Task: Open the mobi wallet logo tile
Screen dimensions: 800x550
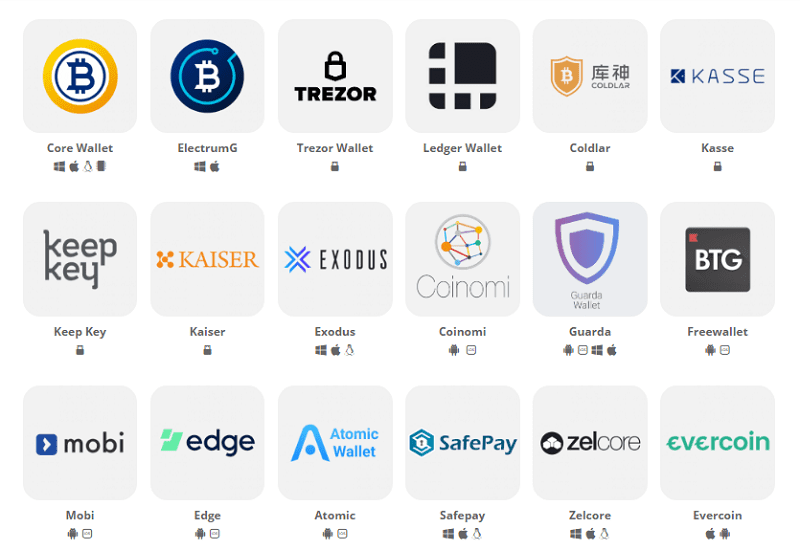Action: 80,443
